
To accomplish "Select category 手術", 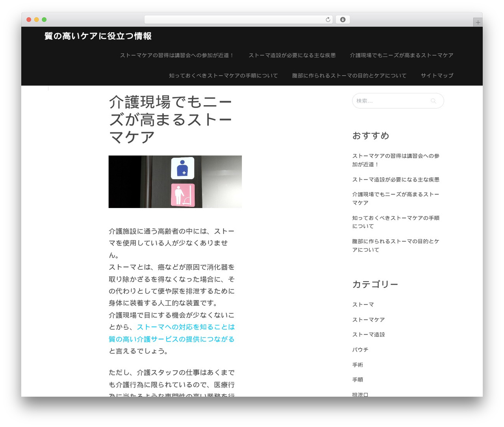I will [358, 365].
